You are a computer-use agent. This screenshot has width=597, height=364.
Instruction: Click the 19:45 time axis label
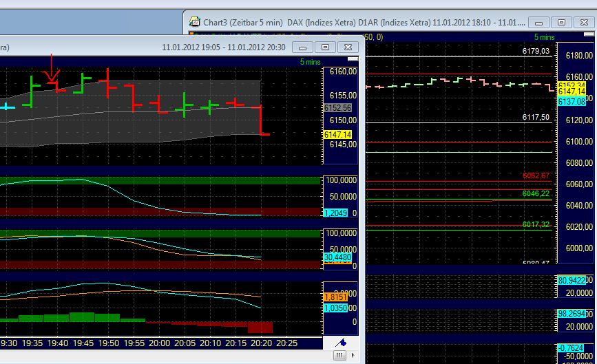coord(83,343)
